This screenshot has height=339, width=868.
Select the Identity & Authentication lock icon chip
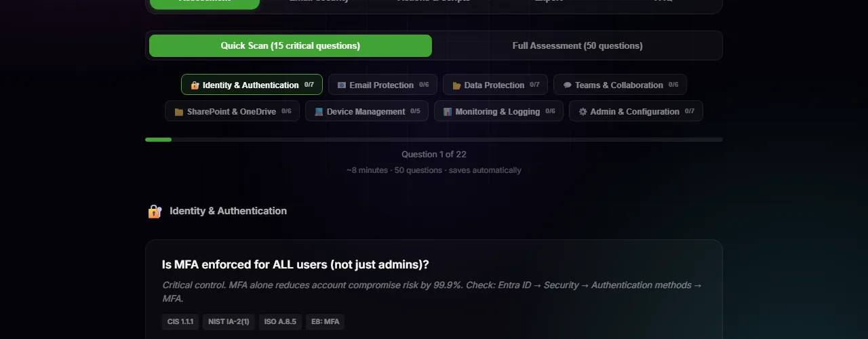pos(195,85)
